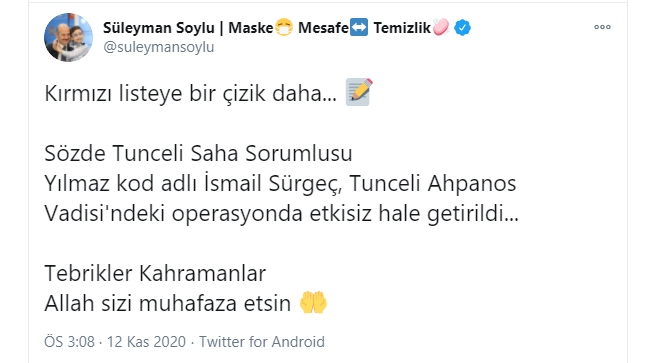
Task: Open the tweet's three-dot more options menu
Action: click(602, 27)
